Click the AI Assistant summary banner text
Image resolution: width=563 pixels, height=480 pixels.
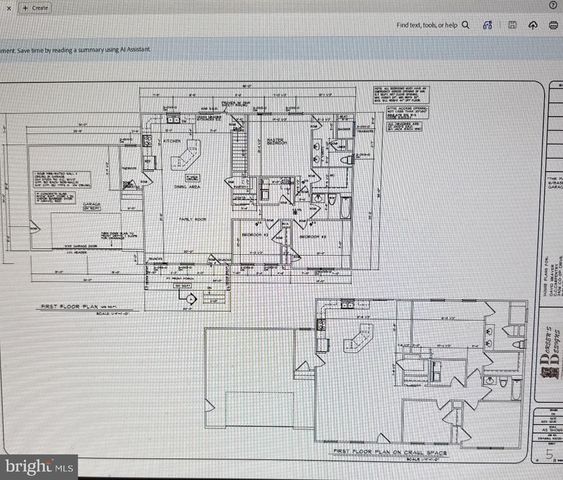point(75,50)
